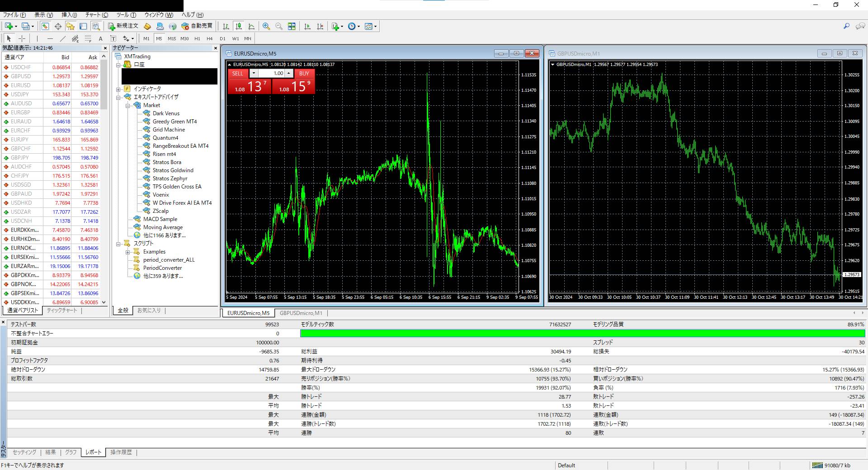
Task: Switch to the グラフ tester tab
Action: [71, 452]
